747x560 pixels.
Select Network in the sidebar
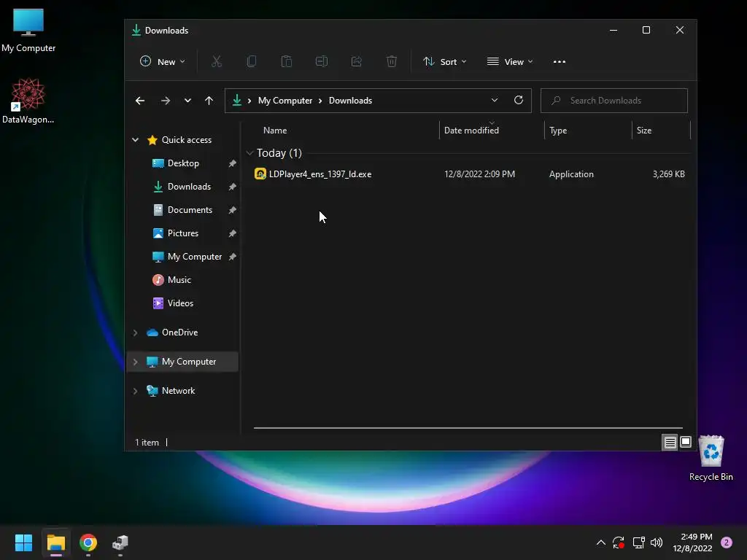(178, 391)
